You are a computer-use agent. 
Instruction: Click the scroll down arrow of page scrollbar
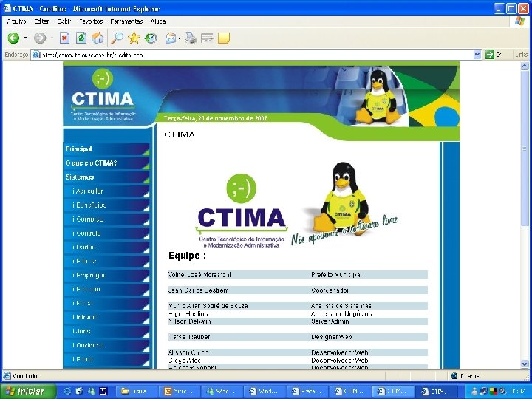(525, 364)
